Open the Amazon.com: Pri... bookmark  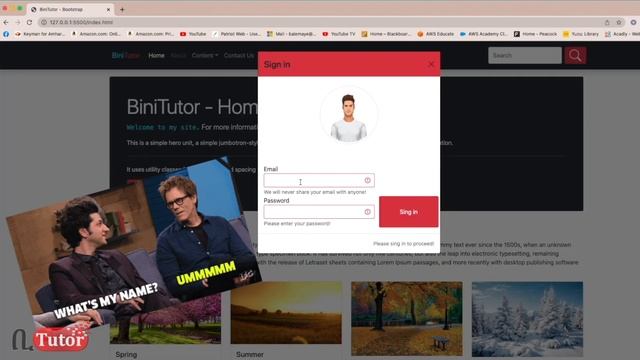151,34
